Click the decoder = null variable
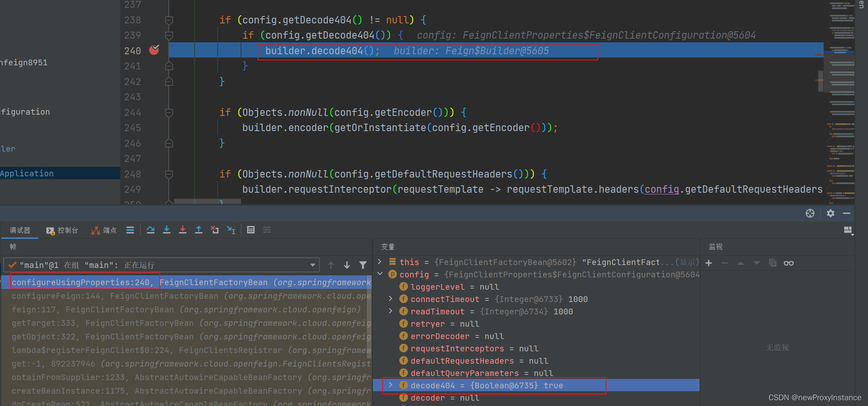 point(445,398)
